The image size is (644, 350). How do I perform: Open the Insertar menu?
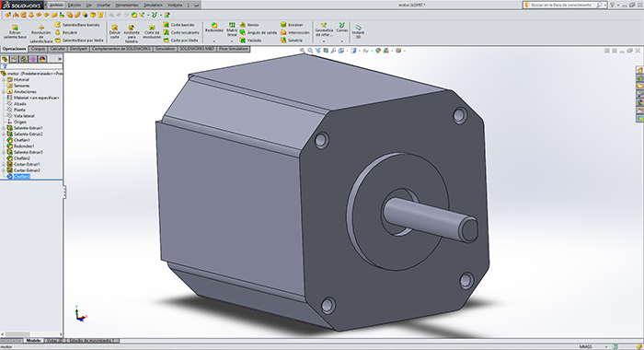[x=104, y=5]
